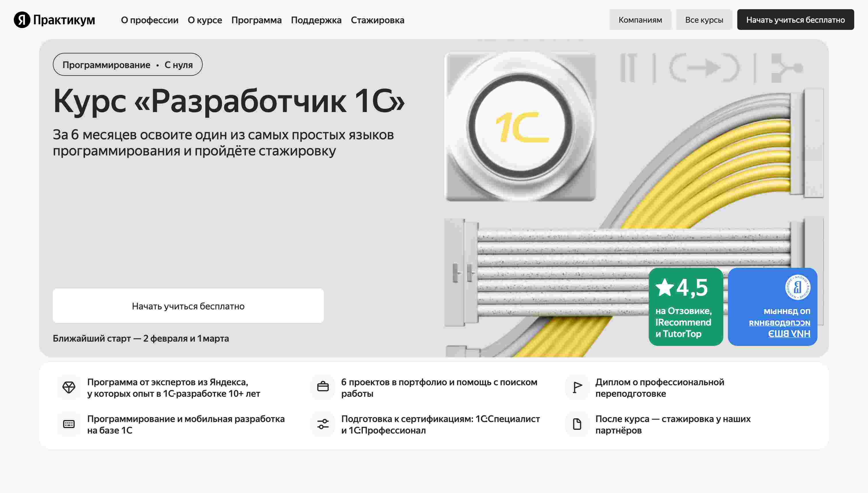868x493 pixels.
Task: Click the Yandex Practicum logo
Action: point(54,20)
